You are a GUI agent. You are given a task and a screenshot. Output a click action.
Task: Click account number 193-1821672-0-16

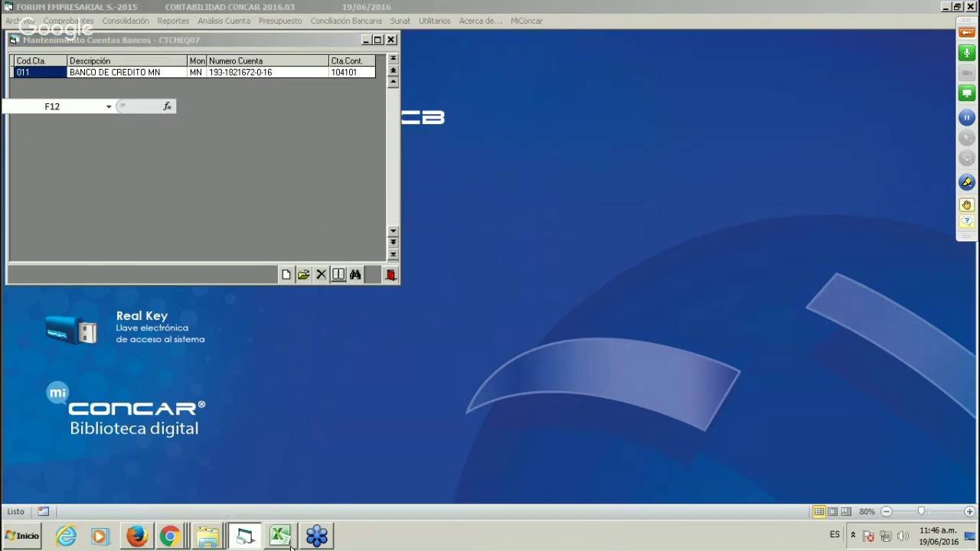click(267, 72)
